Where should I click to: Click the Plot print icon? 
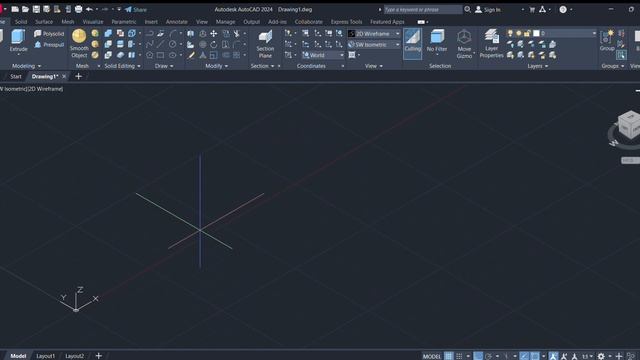tap(78, 9)
